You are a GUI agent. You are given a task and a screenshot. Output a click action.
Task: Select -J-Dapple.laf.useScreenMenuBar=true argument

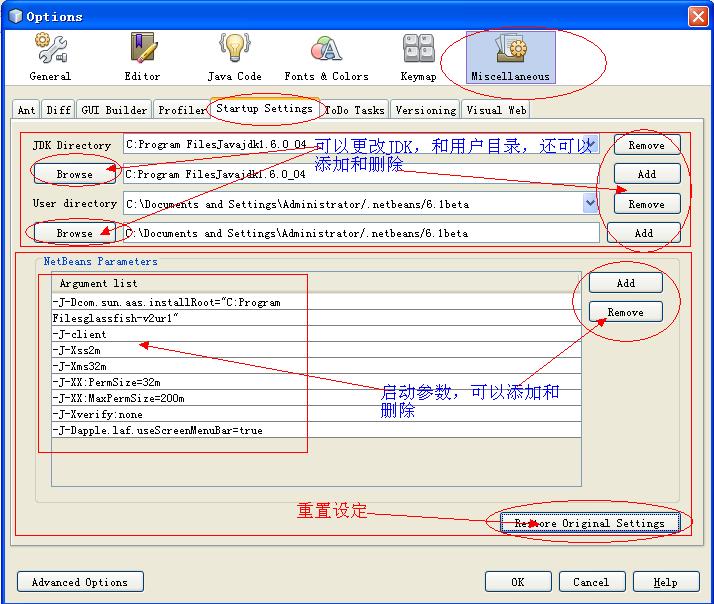click(316, 430)
